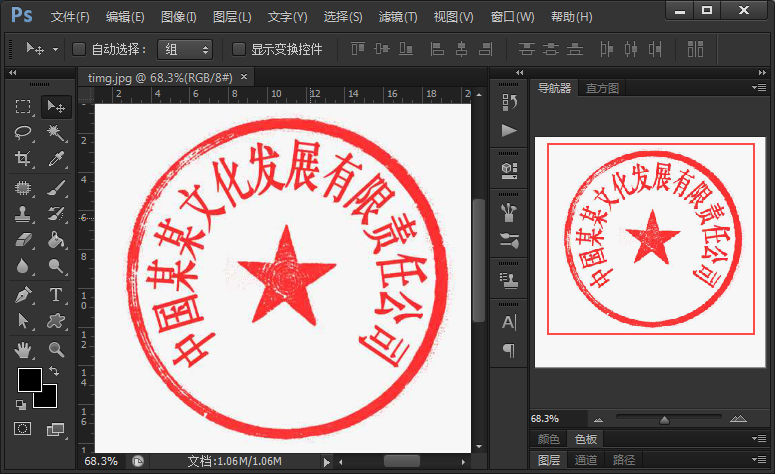
Task: Select the Paint Bucket tool
Action: [56, 240]
